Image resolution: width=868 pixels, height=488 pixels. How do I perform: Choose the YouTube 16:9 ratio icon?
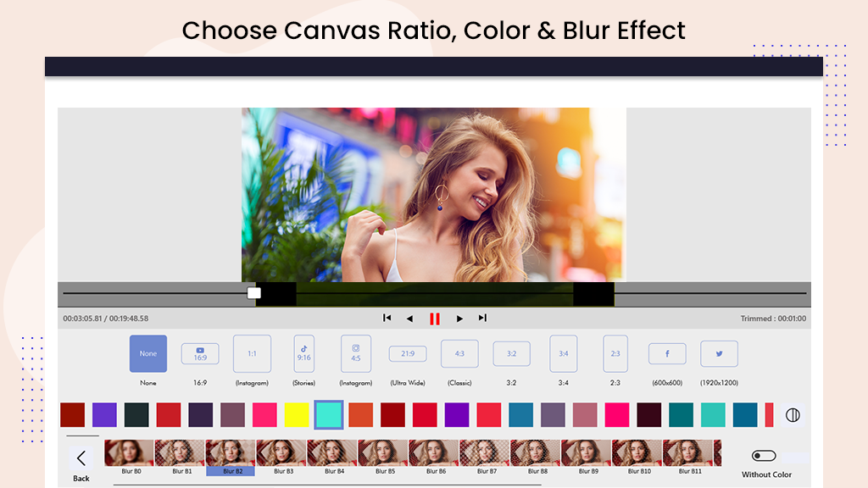(x=200, y=353)
